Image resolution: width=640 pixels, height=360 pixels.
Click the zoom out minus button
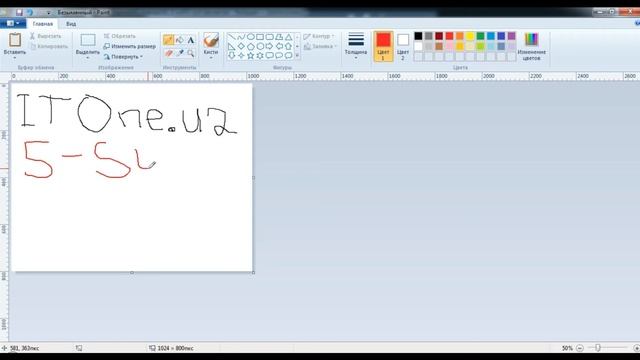click(580, 348)
